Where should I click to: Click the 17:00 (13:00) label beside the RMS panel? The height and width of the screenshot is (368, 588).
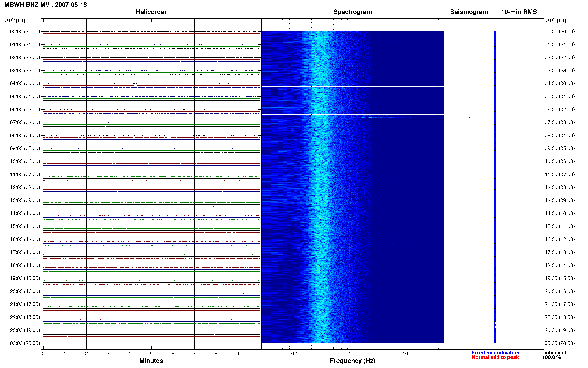click(560, 252)
